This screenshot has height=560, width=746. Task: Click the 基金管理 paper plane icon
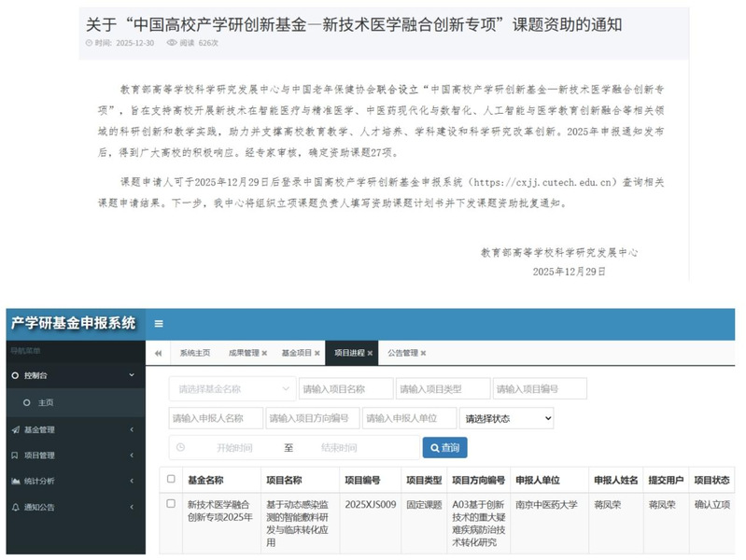point(15,429)
